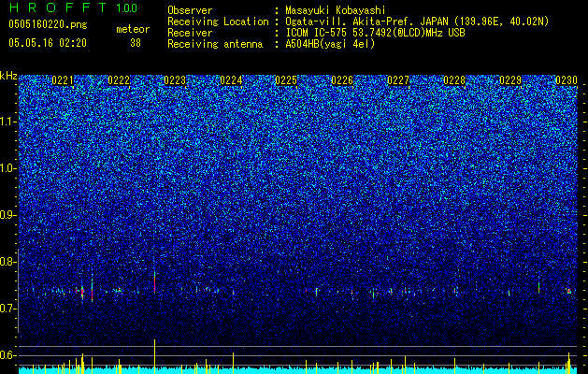Image resolution: width=588 pixels, height=374 pixels.
Task: Click time marker 0230
Action: (566, 80)
